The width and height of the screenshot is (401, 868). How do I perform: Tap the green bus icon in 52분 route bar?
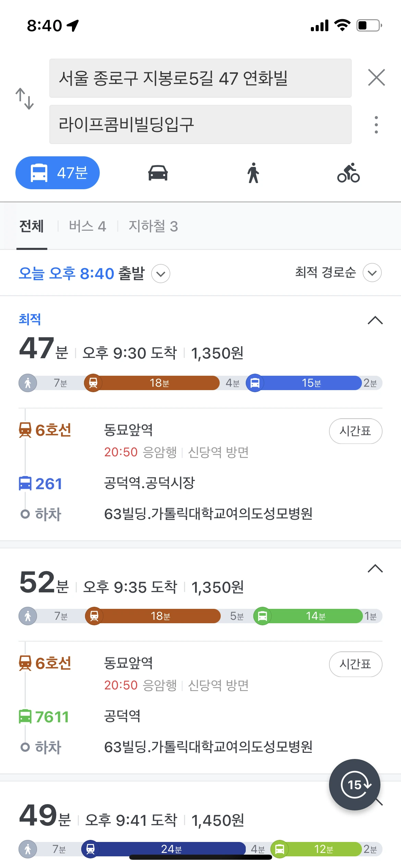tap(263, 616)
